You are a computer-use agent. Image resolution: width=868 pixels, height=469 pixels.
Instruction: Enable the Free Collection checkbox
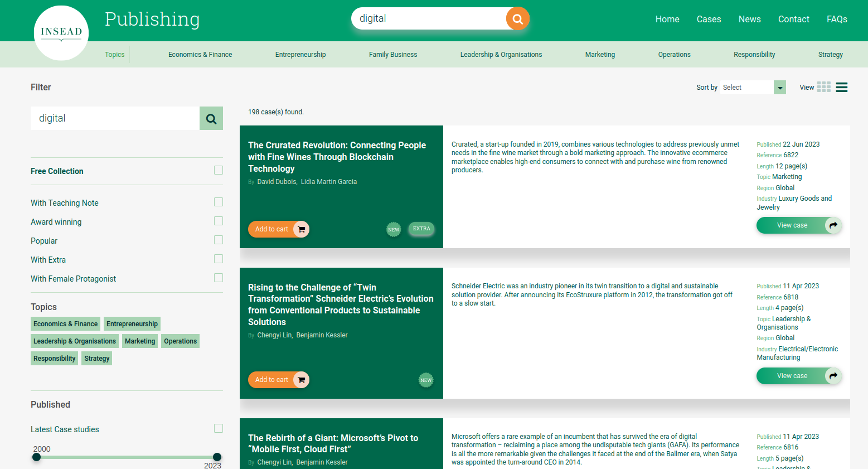(x=219, y=171)
